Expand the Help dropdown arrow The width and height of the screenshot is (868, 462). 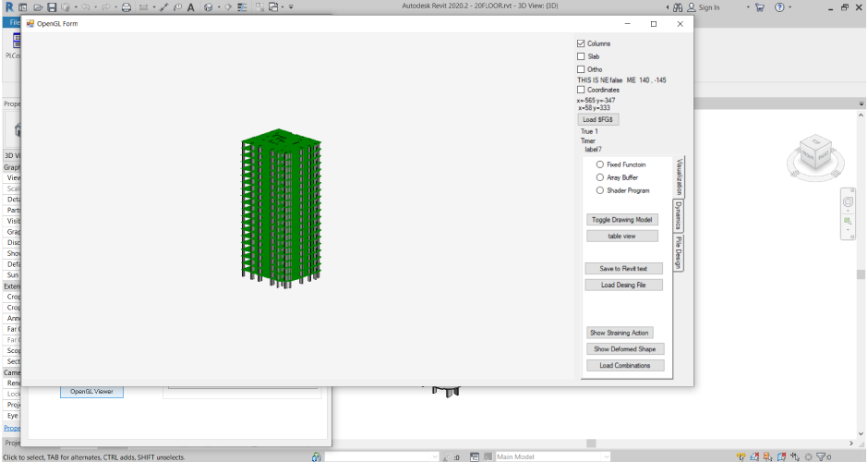(790, 7)
